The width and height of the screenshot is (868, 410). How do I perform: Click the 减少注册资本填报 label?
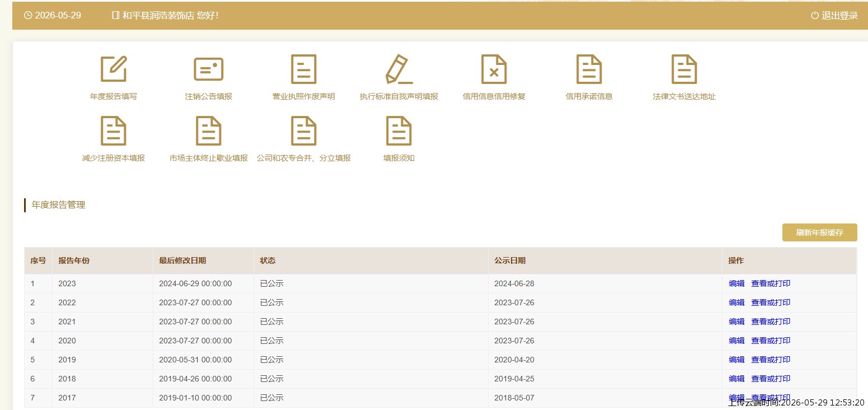pos(114,158)
